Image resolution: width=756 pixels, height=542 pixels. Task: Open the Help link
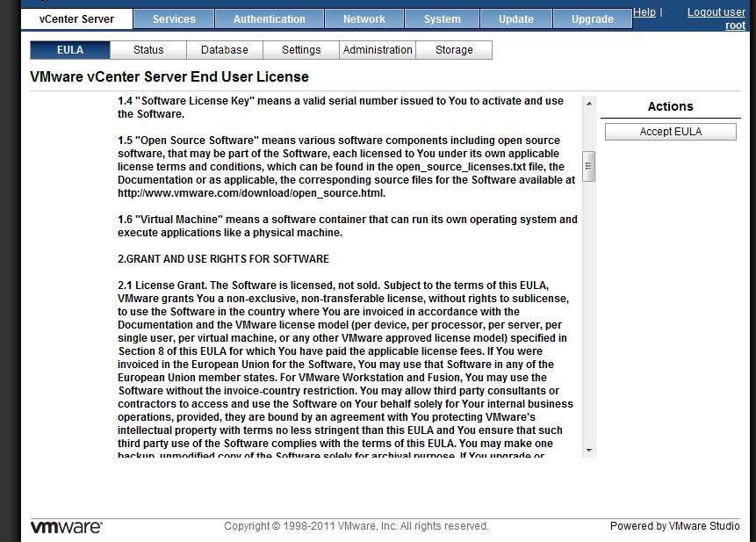point(644,12)
